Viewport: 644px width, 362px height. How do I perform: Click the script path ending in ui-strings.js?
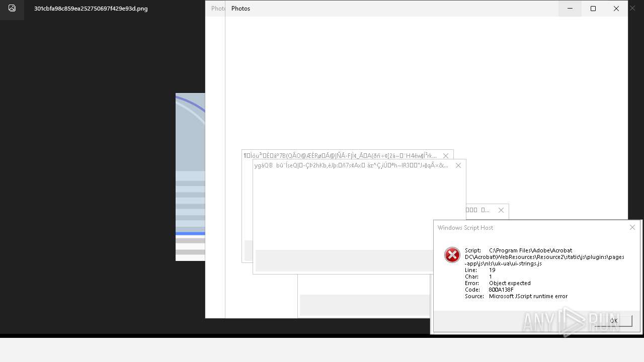point(544,257)
